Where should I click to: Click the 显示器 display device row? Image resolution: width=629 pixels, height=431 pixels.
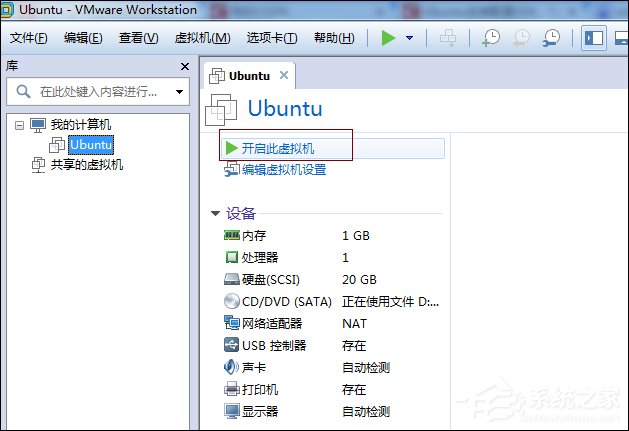click(x=331, y=411)
